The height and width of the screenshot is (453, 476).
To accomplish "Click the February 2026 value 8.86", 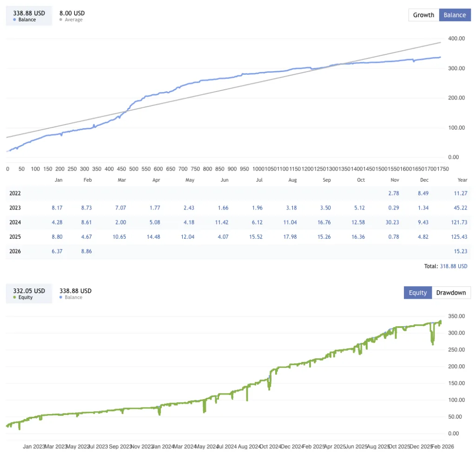I will [86, 251].
